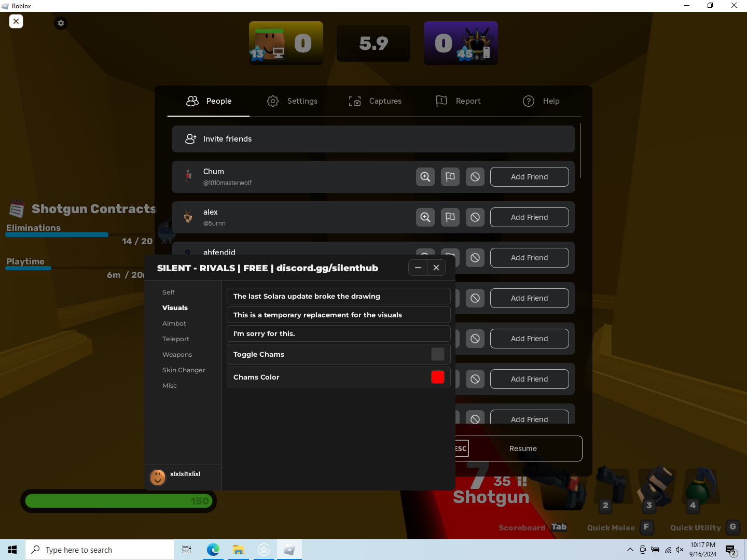Click 'This is a temporary replacement for the visuals'
Image resolution: width=747 pixels, height=560 pixels.
click(x=338, y=315)
